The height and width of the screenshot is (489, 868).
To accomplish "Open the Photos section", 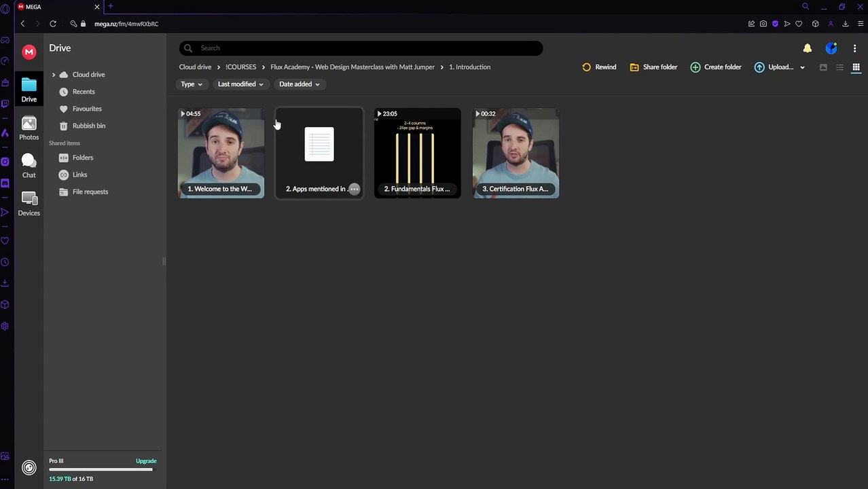I will click(29, 128).
